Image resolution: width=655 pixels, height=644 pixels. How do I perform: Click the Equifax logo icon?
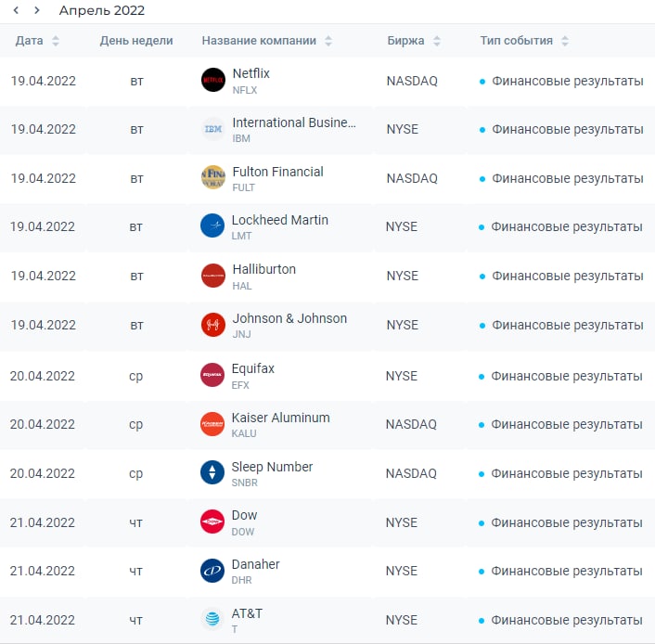coord(212,375)
